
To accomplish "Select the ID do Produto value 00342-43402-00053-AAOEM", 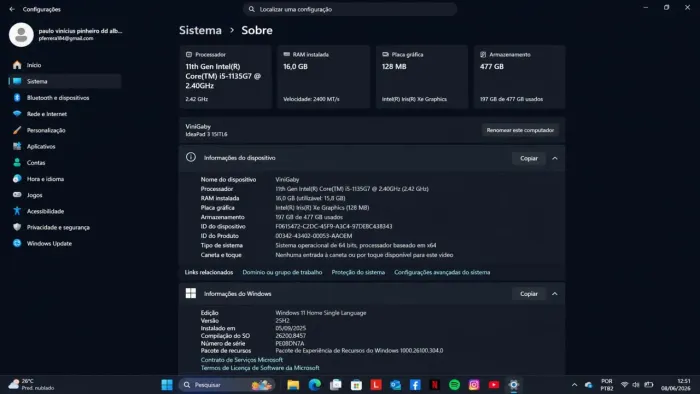I will point(313,236).
